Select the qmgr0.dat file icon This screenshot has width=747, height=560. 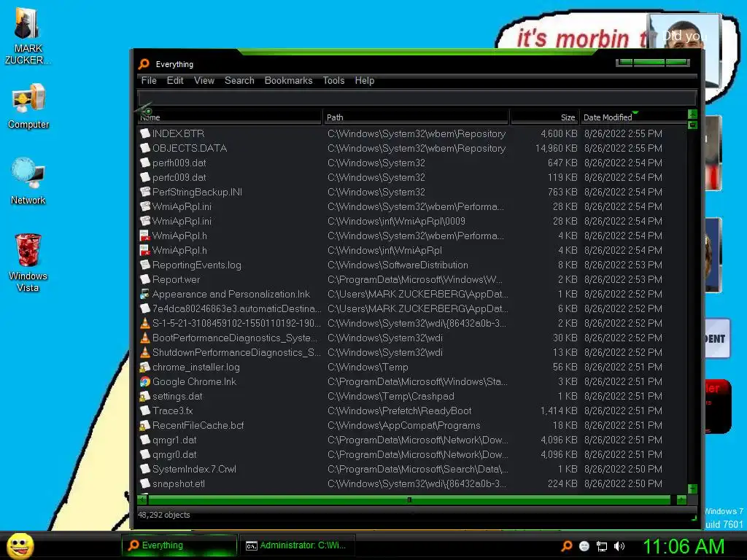pyautogui.click(x=145, y=455)
